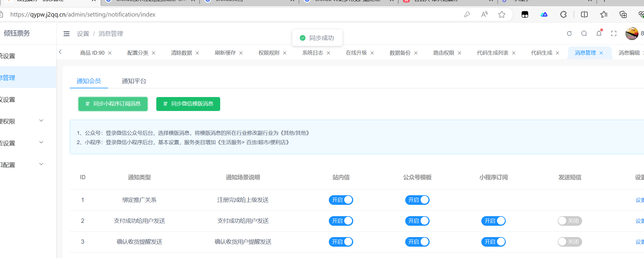Toggle 站内信 switch for 确认收货提醒发送
Image resolution: width=644 pixels, height=258 pixels.
pyautogui.click(x=341, y=242)
